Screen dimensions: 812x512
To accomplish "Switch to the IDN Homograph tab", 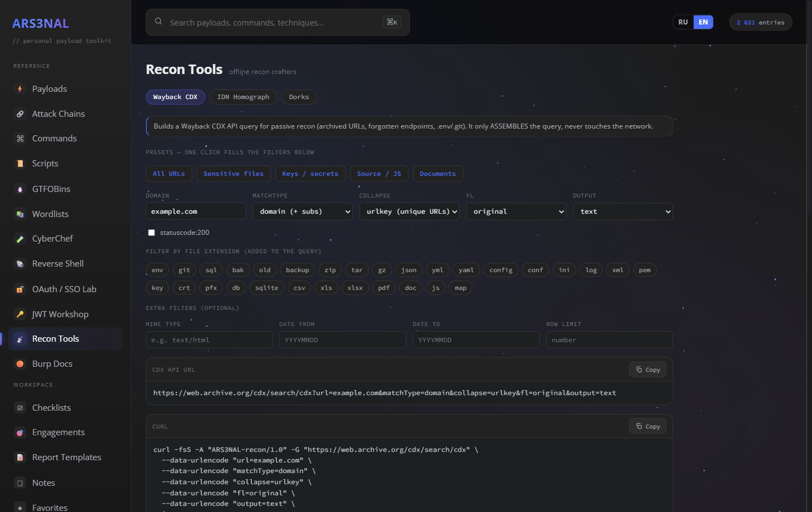I will coord(243,97).
